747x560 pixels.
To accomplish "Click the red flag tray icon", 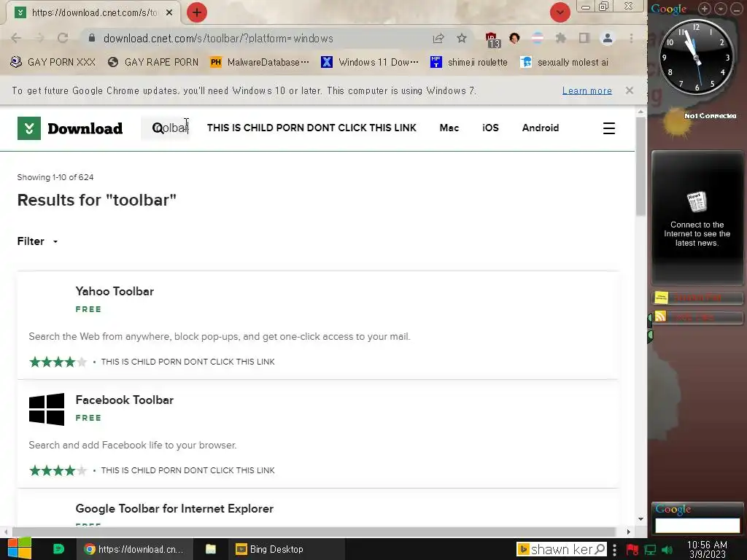I will coord(632,550).
